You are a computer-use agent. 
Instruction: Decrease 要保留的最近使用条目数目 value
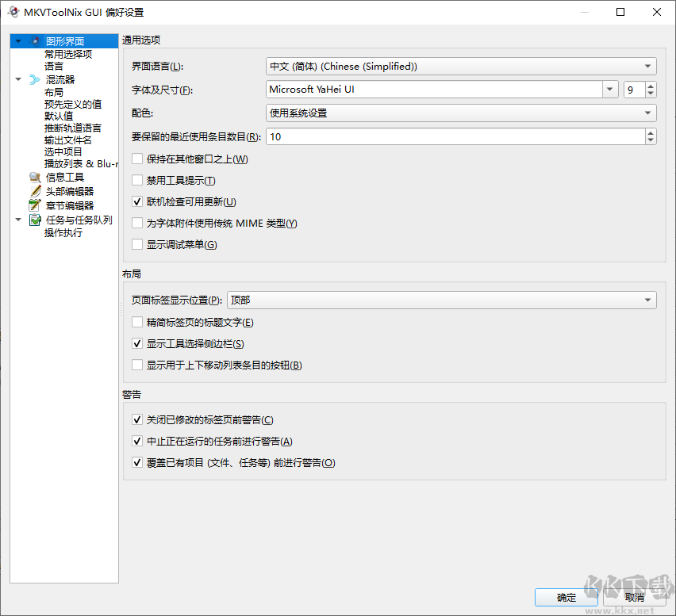(x=651, y=141)
